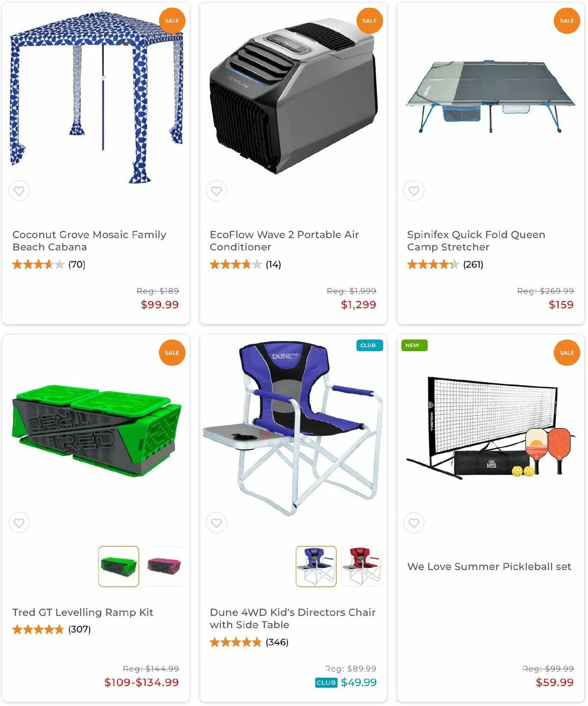Toggle wishlist heart for Tred GT Ramp Kit
This screenshot has width=588, height=706.
click(x=19, y=523)
